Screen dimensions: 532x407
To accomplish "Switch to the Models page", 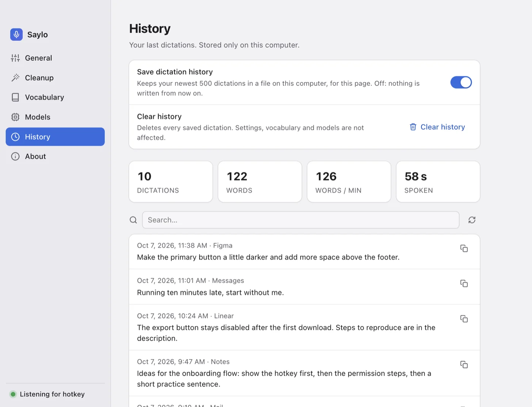I will point(55,117).
